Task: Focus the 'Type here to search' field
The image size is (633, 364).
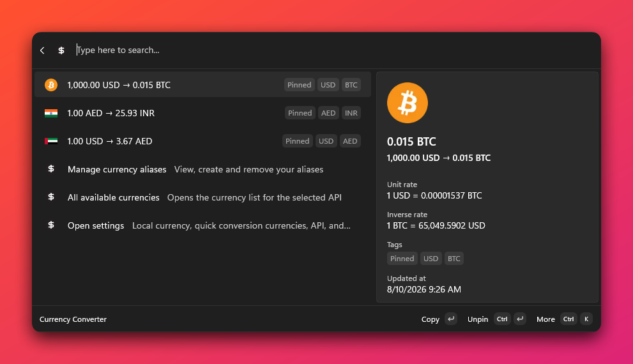Action: (x=335, y=50)
